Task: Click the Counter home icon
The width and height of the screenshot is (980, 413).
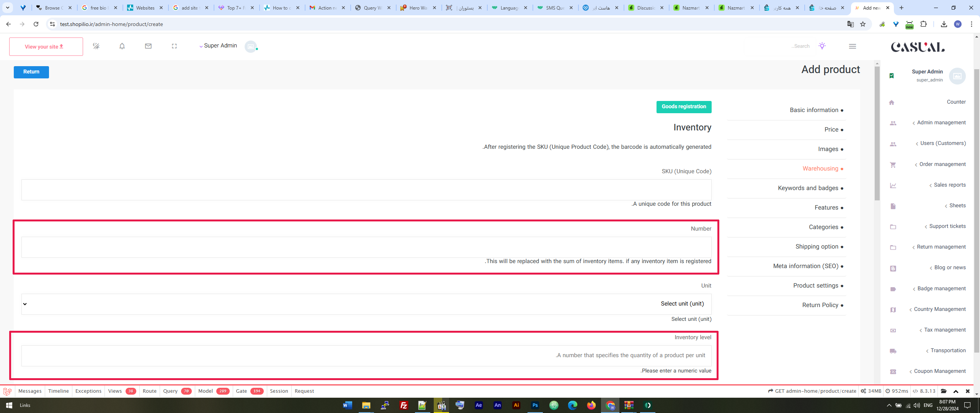Action: (892, 102)
